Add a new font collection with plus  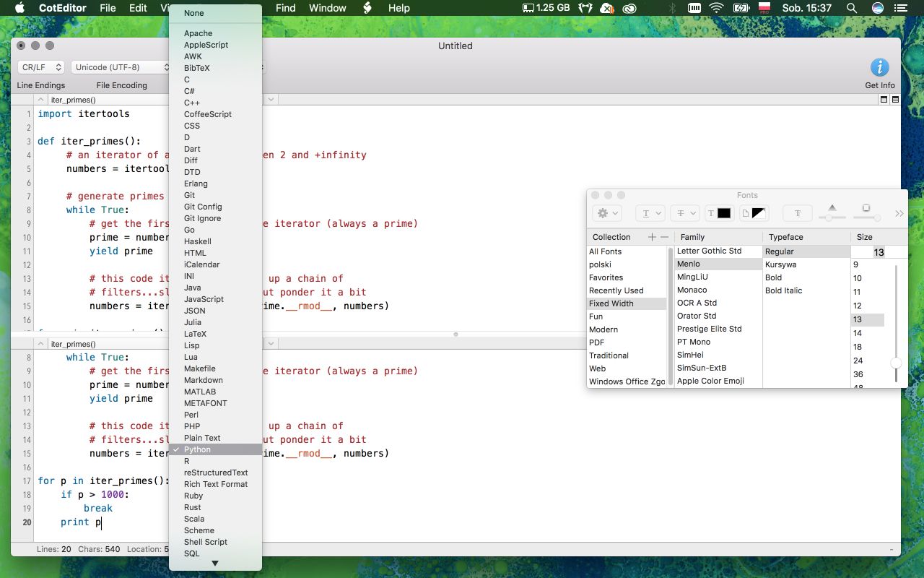coord(652,237)
